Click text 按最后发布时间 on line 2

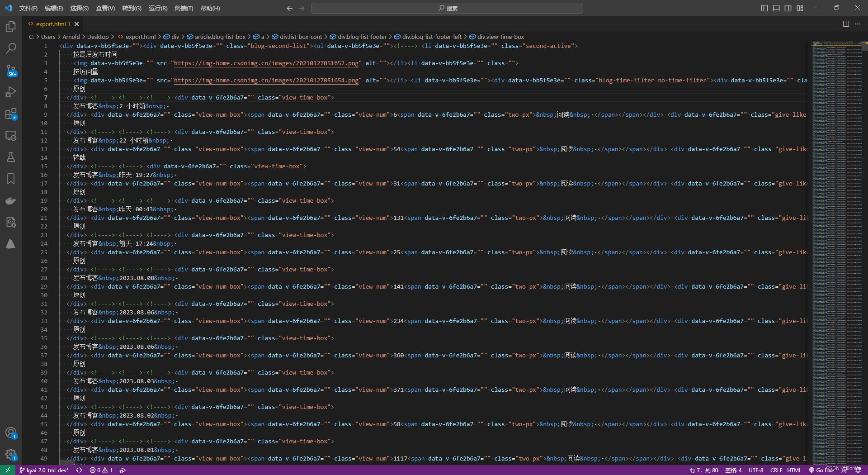pyautogui.click(x=95, y=55)
